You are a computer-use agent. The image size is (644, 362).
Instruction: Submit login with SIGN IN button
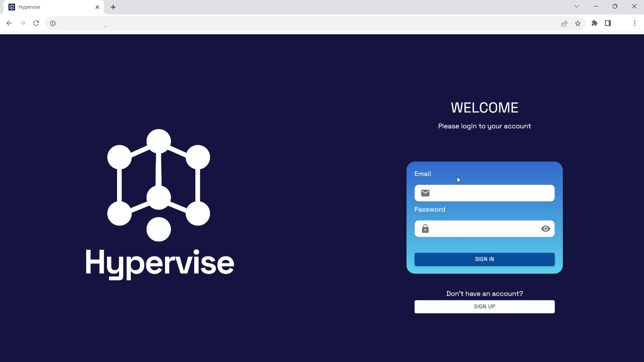click(x=484, y=259)
